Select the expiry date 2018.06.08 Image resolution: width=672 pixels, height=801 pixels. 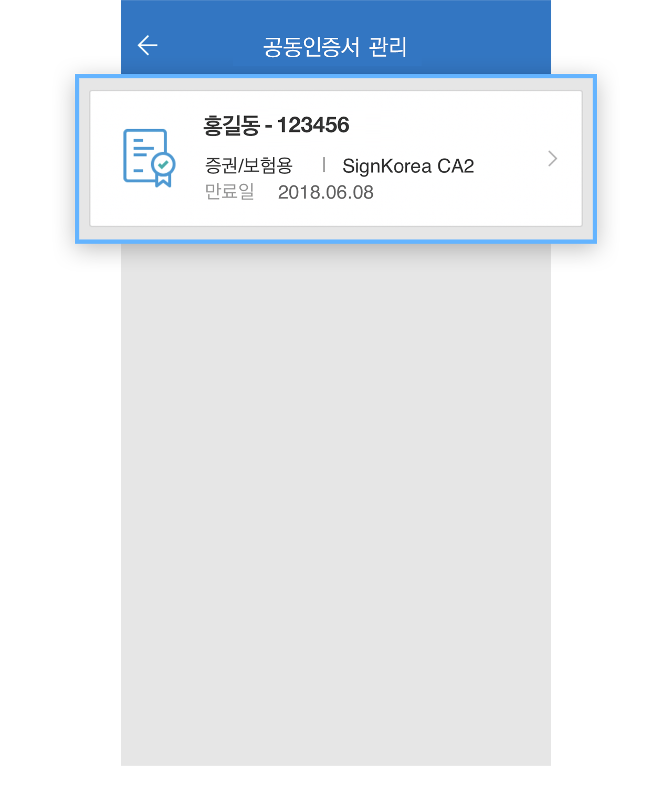coord(325,192)
